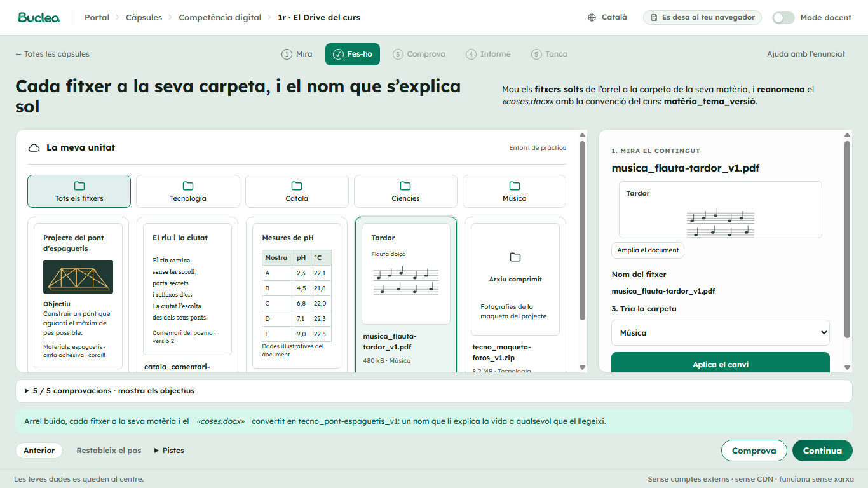Click the Buclea logo
Viewport: 868px width, 488px height.
click(x=39, y=18)
